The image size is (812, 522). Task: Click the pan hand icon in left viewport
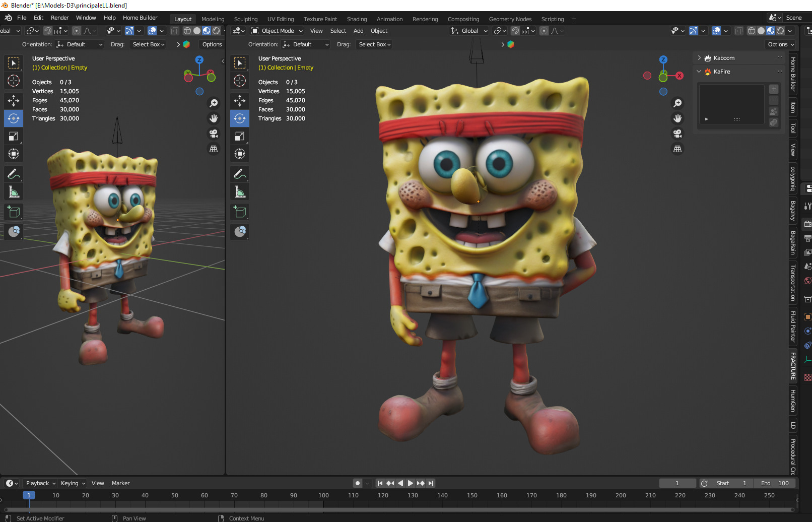[x=214, y=118]
